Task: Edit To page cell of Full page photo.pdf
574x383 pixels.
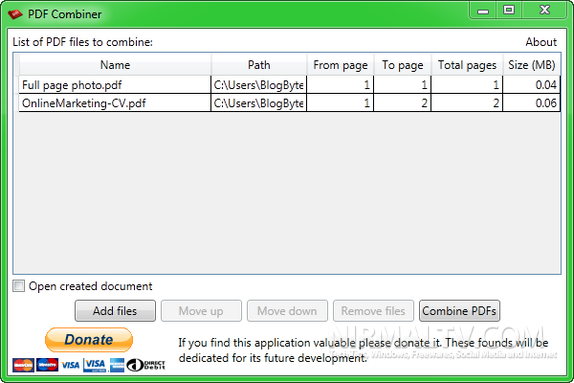Action: (x=402, y=85)
